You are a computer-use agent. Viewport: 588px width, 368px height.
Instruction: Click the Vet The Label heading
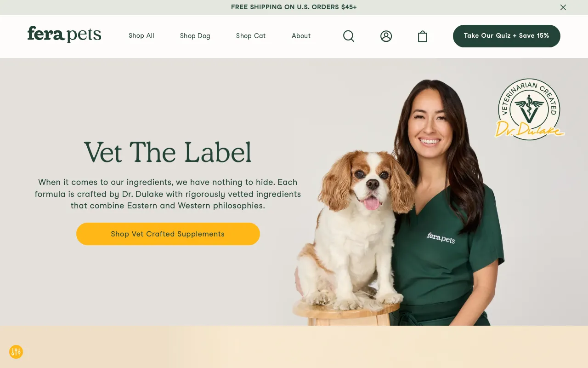click(168, 152)
